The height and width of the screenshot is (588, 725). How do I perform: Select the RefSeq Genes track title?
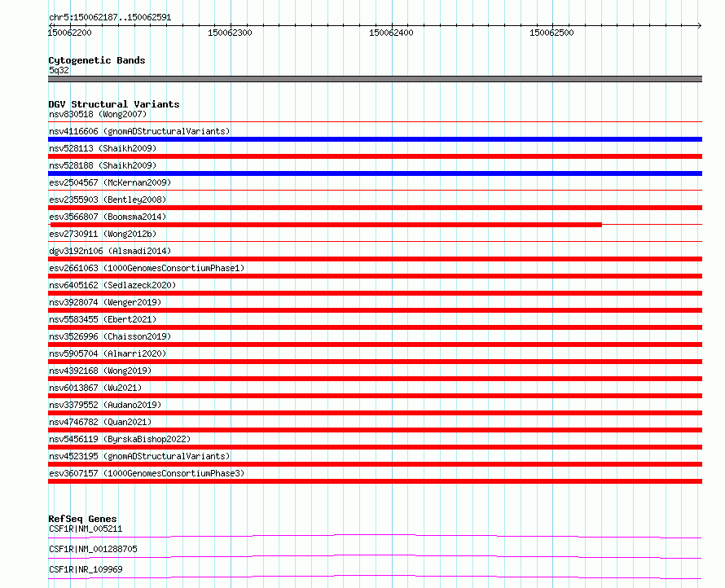(x=82, y=519)
